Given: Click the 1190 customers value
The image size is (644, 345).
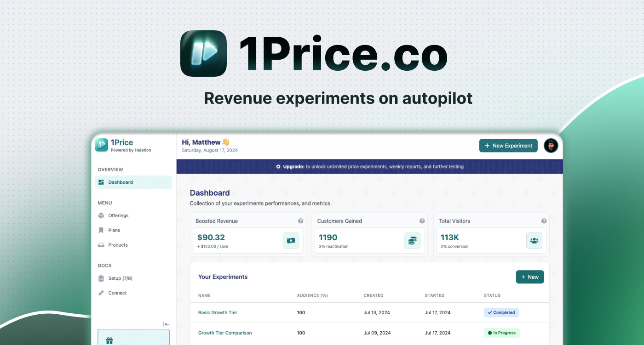Looking at the screenshot, I should point(328,238).
